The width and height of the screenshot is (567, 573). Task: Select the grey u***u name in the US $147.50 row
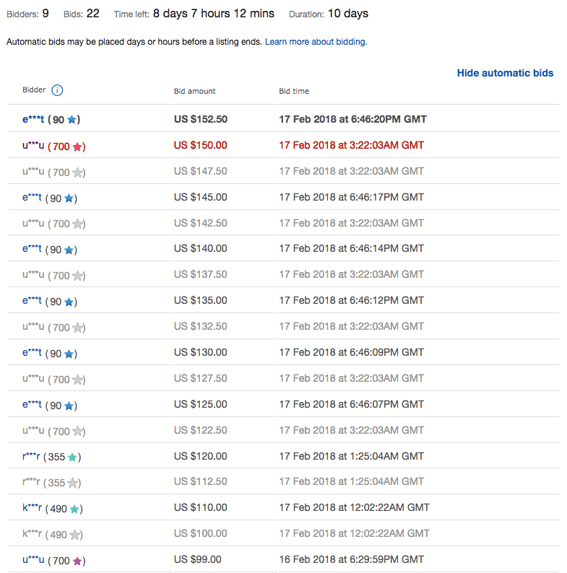click(x=33, y=171)
